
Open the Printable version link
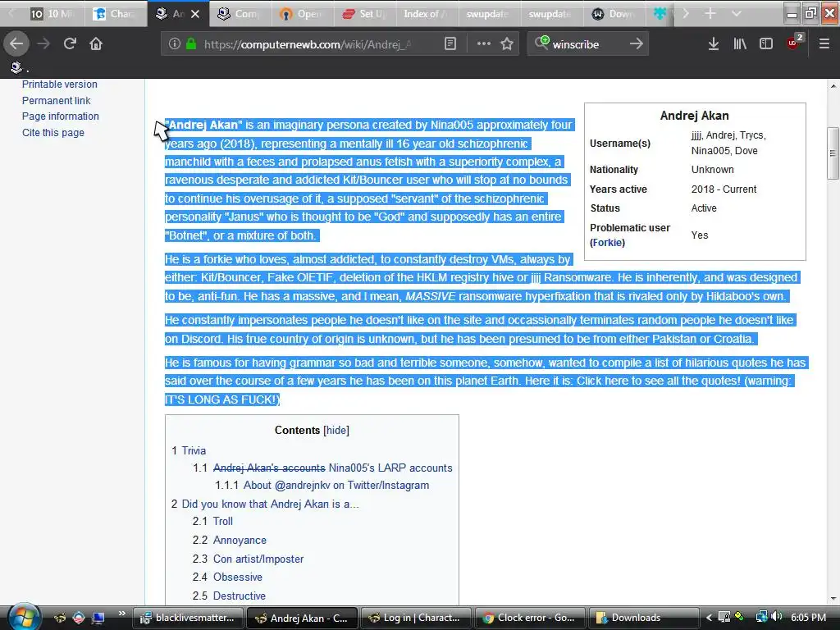(59, 84)
